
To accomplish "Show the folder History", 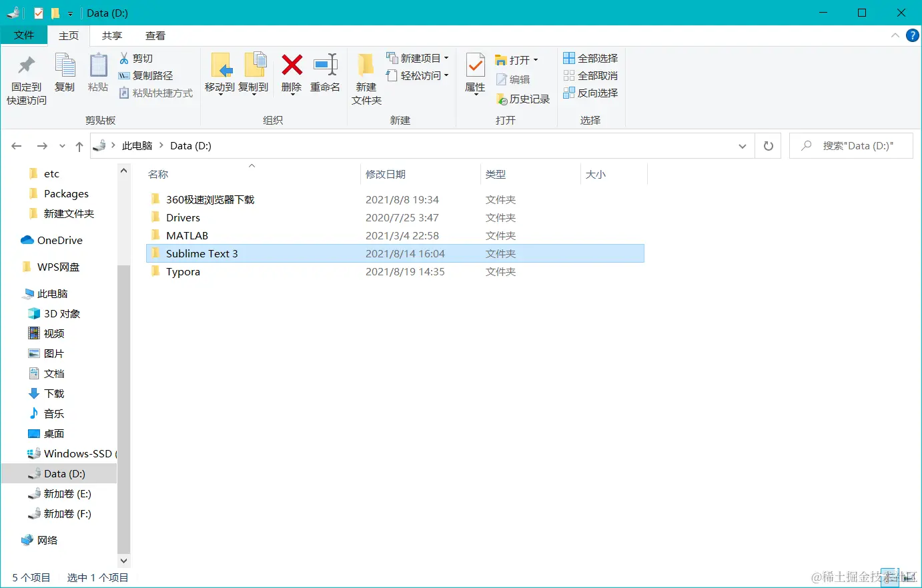I will coord(523,99).
